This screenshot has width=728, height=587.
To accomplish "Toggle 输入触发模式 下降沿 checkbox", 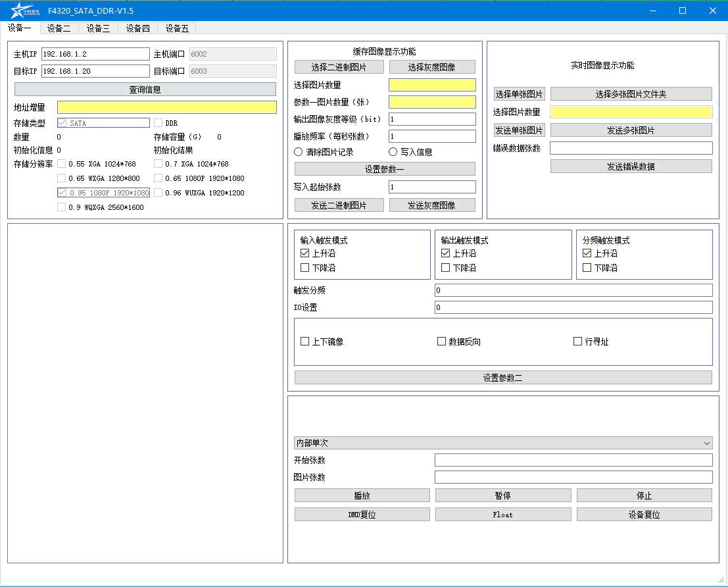I will click(x=304, y=267).
